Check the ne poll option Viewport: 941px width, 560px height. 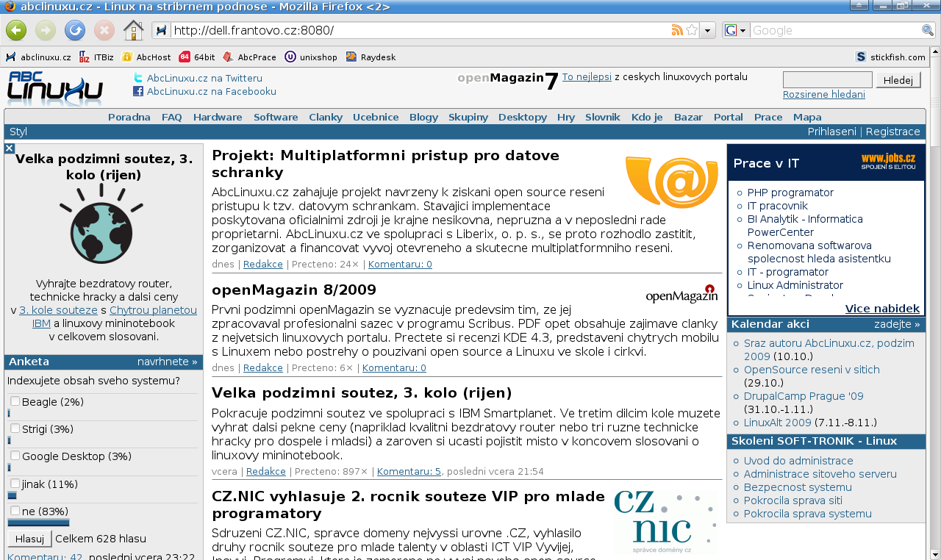15,510
